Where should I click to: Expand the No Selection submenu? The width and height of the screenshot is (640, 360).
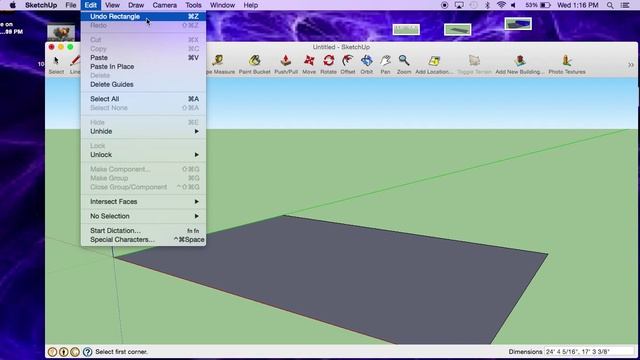click(x=143, y=216)
